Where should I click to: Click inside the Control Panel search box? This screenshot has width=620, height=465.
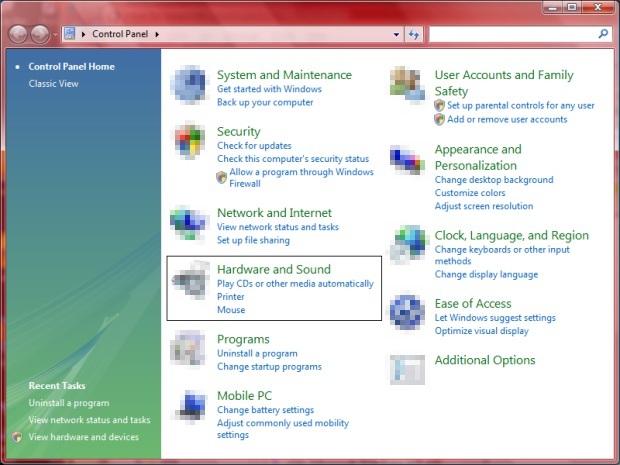(x=512, y=34)
